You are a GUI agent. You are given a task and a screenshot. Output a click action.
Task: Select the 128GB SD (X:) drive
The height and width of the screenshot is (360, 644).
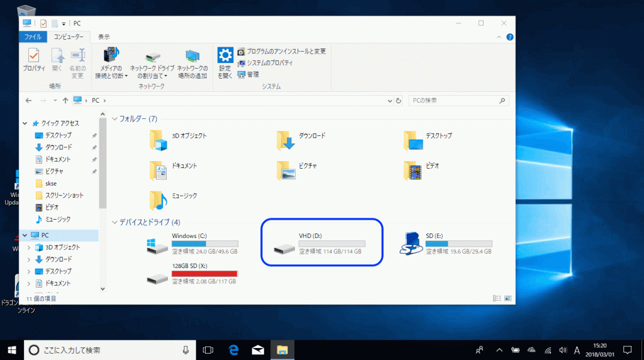192,274
